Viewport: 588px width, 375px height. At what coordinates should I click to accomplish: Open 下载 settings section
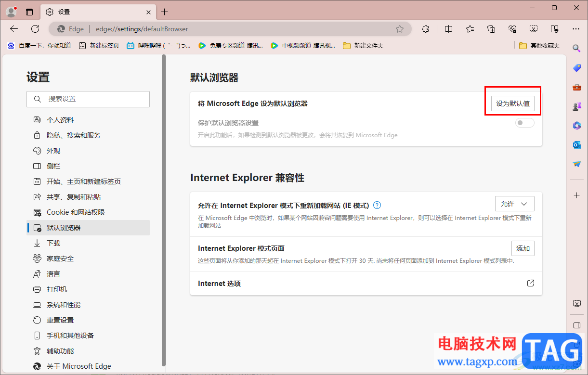88,243
